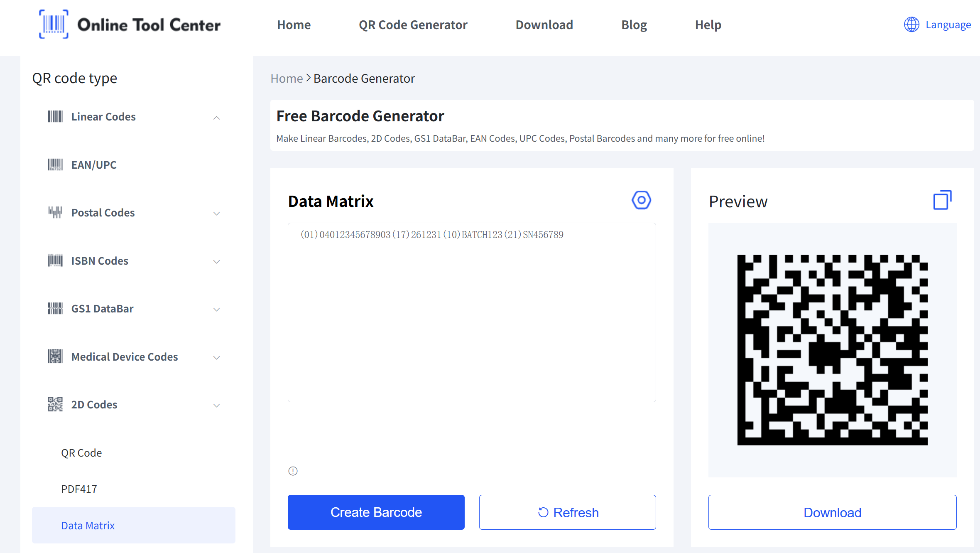The height and width of the screenshot is (553, 980).
Task: Expand the ISBN Codes section
Action: [x=216, y=261]
